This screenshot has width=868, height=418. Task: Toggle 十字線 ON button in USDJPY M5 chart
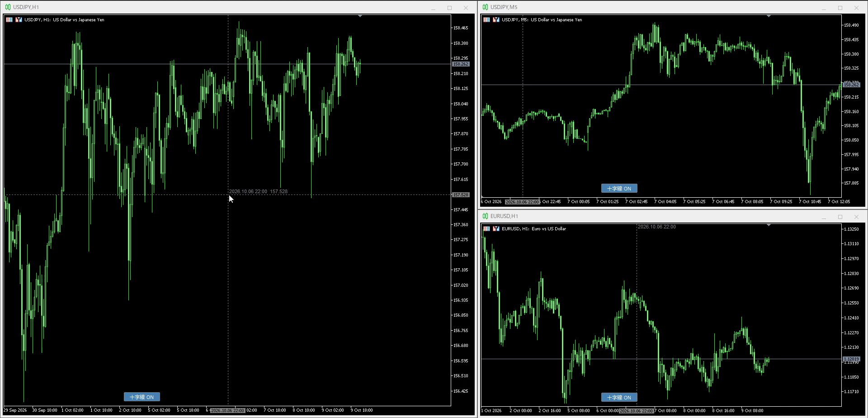coord(619,188)
